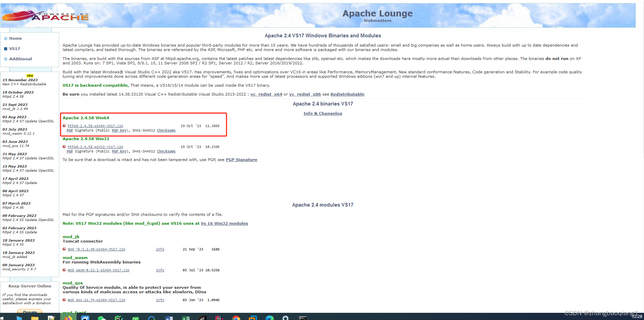
Task: Open the Redistributable link
Action: click(347, 94)
